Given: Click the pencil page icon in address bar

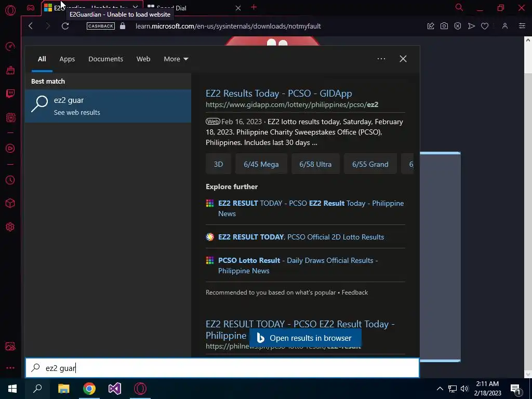Looking at the screenshot, I should [431, 26].
